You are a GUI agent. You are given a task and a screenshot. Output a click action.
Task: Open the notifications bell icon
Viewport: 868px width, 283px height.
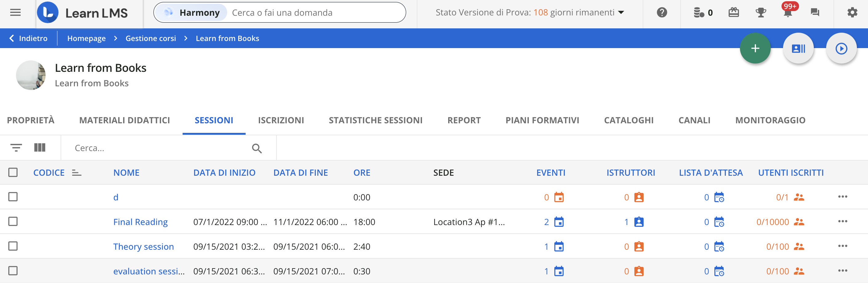pos(787,13)
